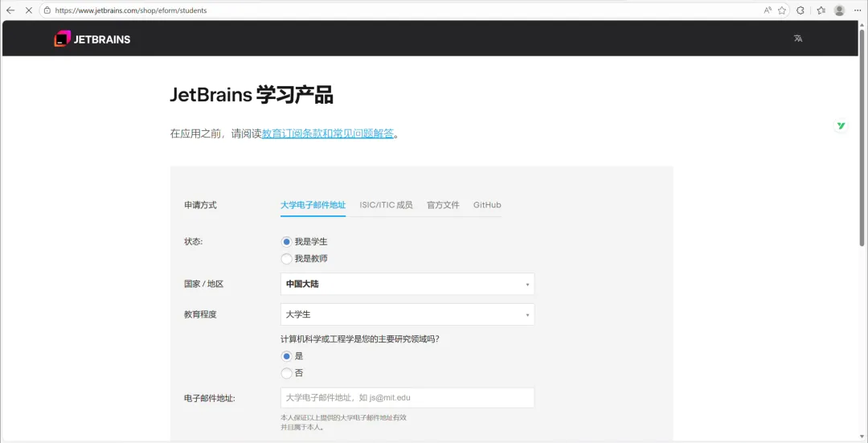Click the 电子邮件地址: label
Image resolution: width=868 pixels, height=443 pixels.
pos(210,398)
